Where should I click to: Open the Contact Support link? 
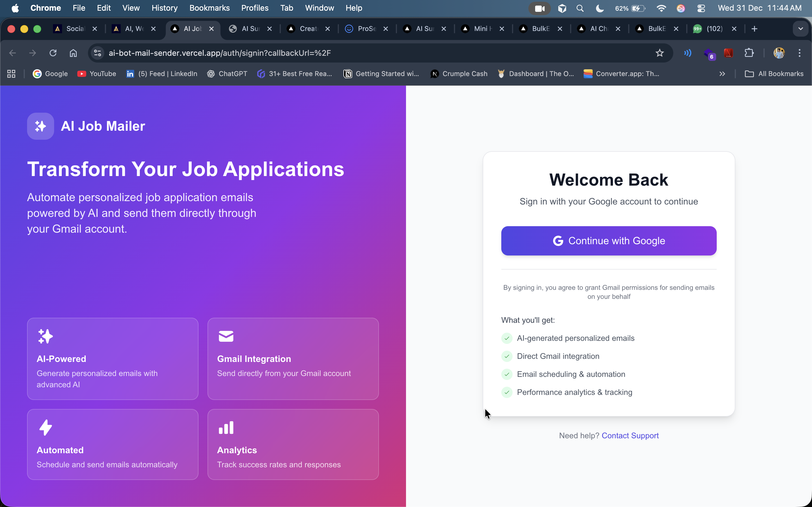(x=630, y=435)
